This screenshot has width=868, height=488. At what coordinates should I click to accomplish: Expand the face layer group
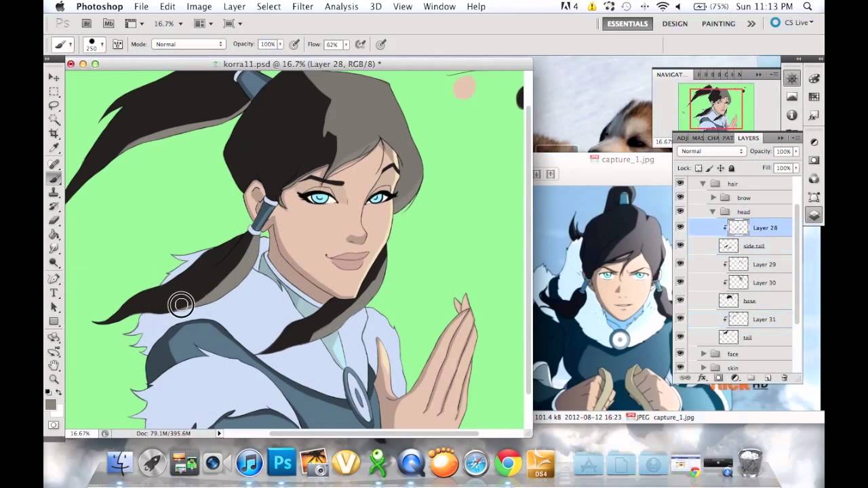703,354
